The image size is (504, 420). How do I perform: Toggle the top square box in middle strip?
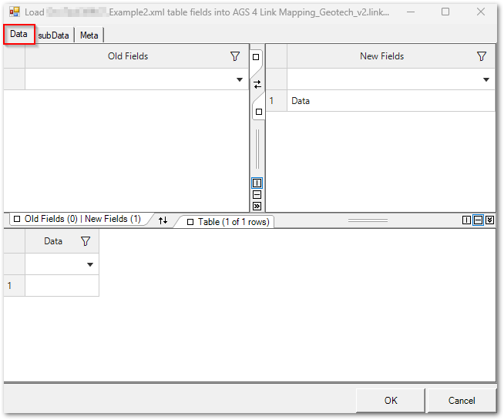pos(257,58)
